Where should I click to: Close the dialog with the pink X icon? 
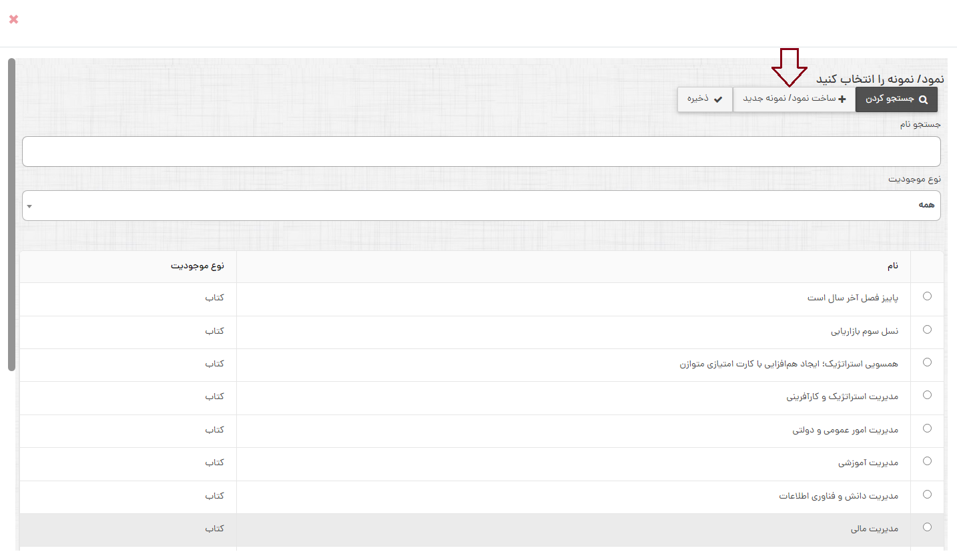click(13, 19)
